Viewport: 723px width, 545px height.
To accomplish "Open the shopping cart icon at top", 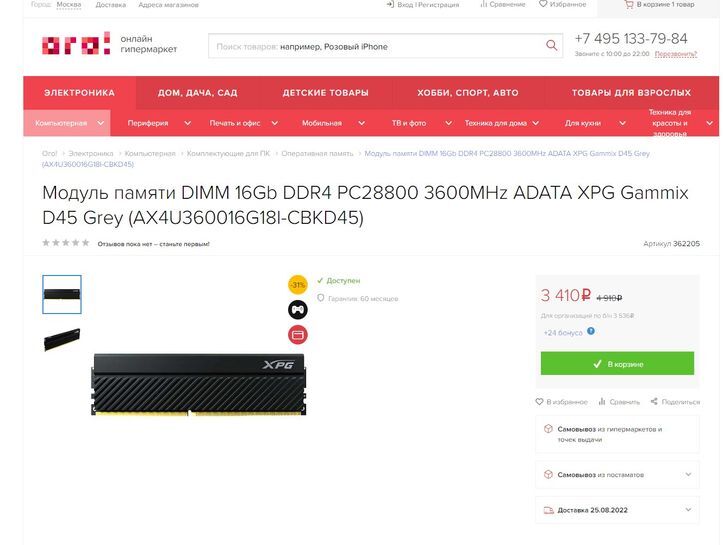I will [628, 5].
